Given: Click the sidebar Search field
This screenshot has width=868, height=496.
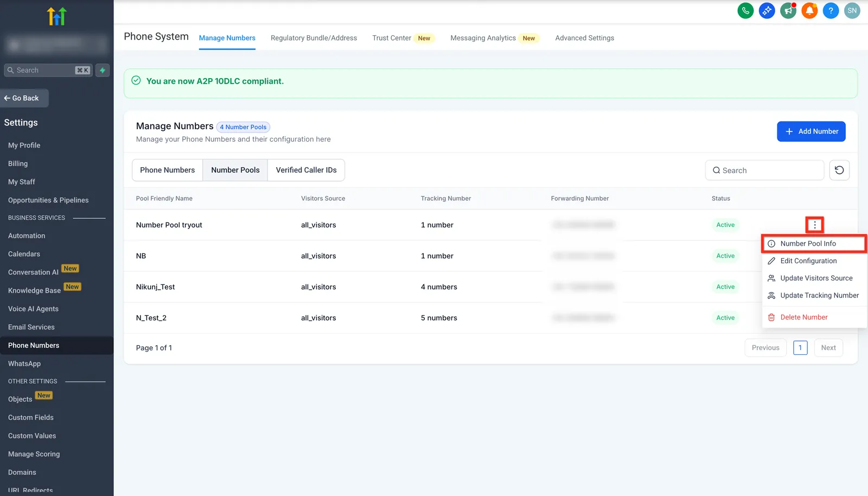Looking at the screenshot, I should [48, 70].
